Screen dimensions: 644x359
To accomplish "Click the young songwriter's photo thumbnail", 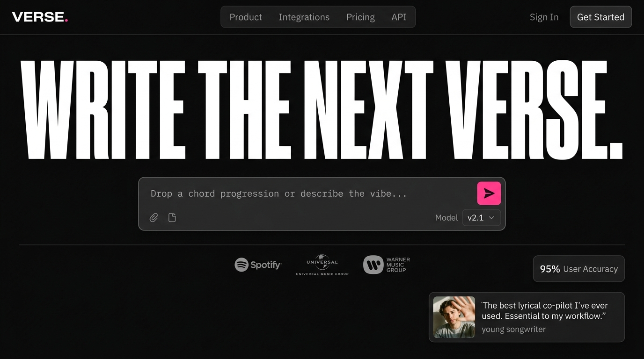I will [454, 317].
